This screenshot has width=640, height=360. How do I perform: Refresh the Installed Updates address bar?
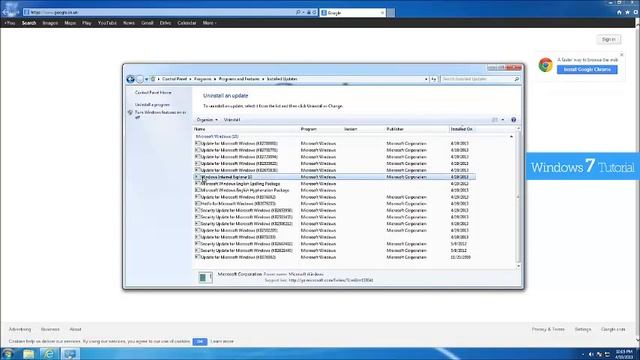point(434,79)
